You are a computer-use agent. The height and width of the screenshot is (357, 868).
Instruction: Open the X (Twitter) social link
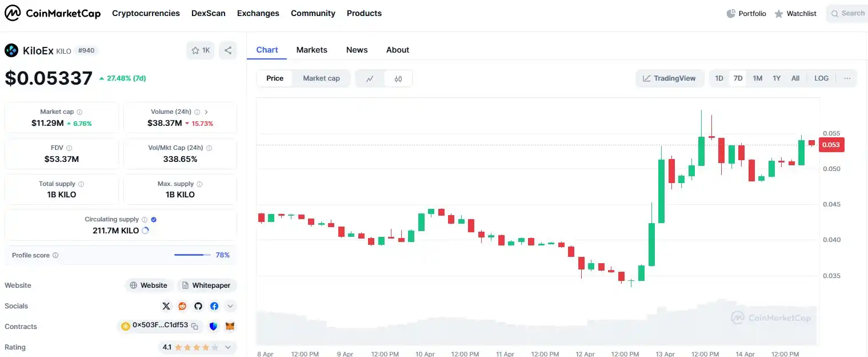click(x=166, y=306)
